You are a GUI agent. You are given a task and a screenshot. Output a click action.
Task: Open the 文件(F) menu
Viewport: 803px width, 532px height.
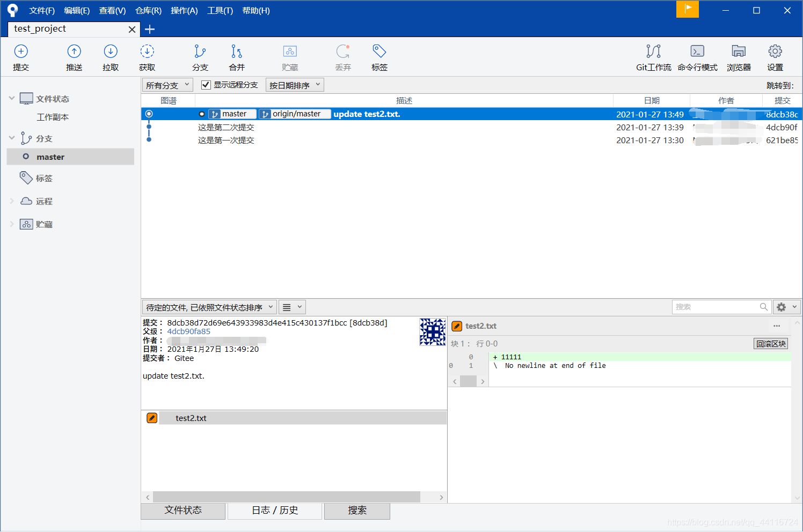[42, 11]
